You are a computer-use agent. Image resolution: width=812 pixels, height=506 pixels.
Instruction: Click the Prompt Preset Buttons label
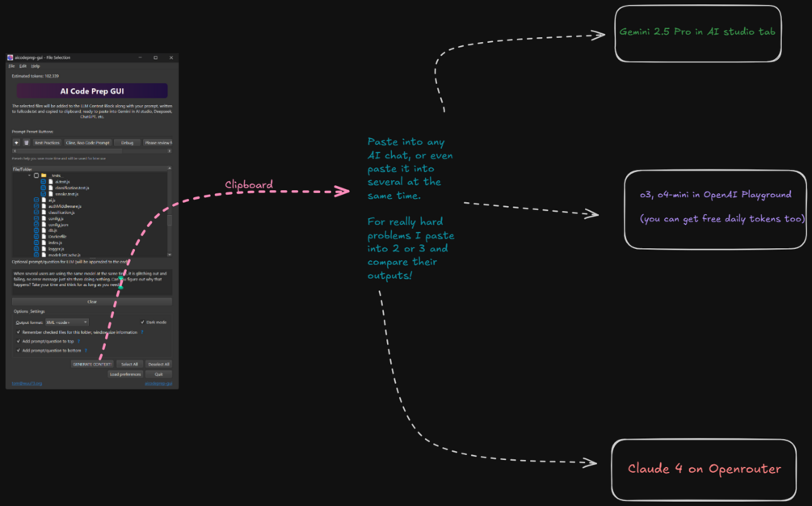(32, 132)
